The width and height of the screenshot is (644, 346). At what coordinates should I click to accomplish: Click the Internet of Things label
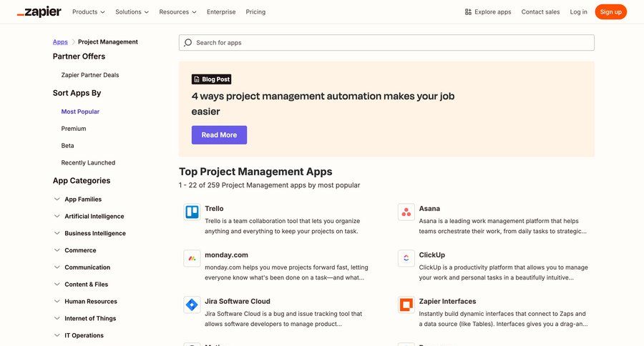[x=90, y=318]
